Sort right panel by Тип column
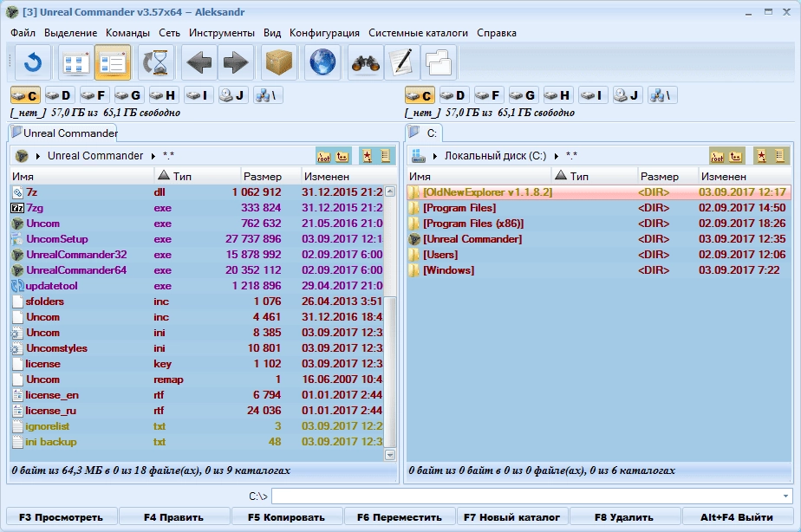 (595, 176)
